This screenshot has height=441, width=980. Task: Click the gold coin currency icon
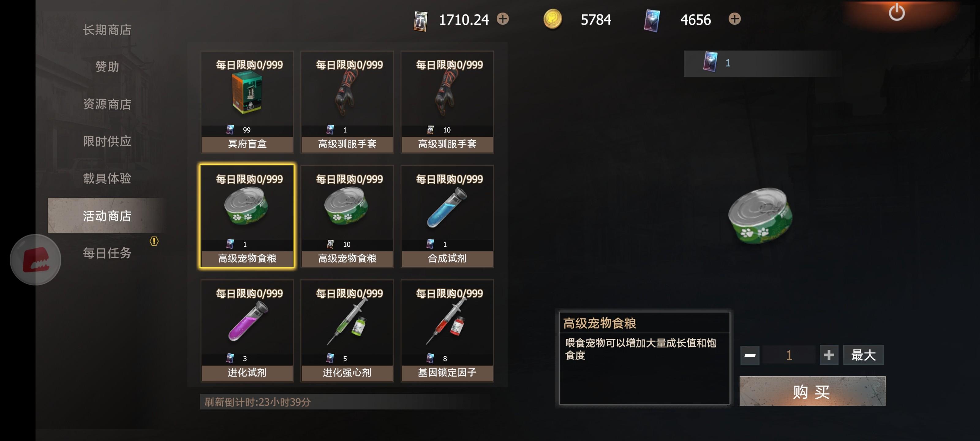point(552,19)
